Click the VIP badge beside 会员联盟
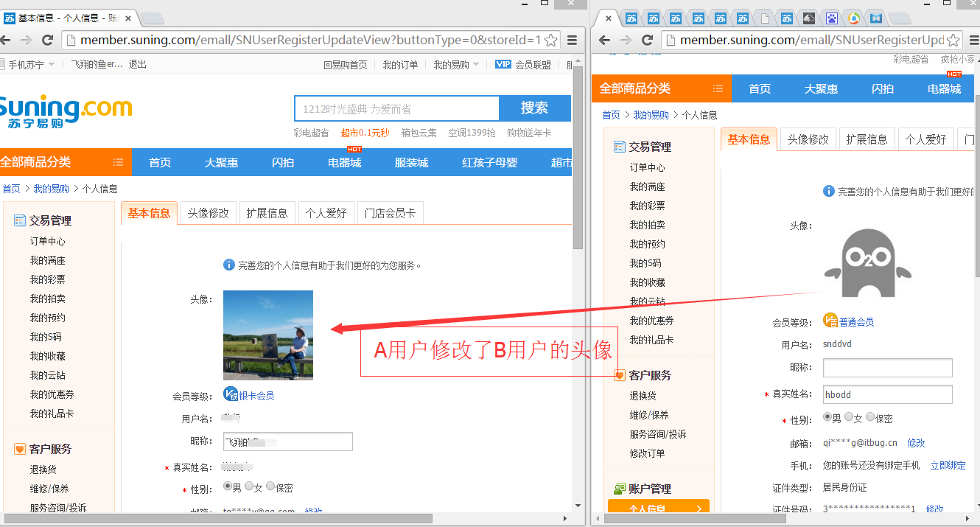 503,64
